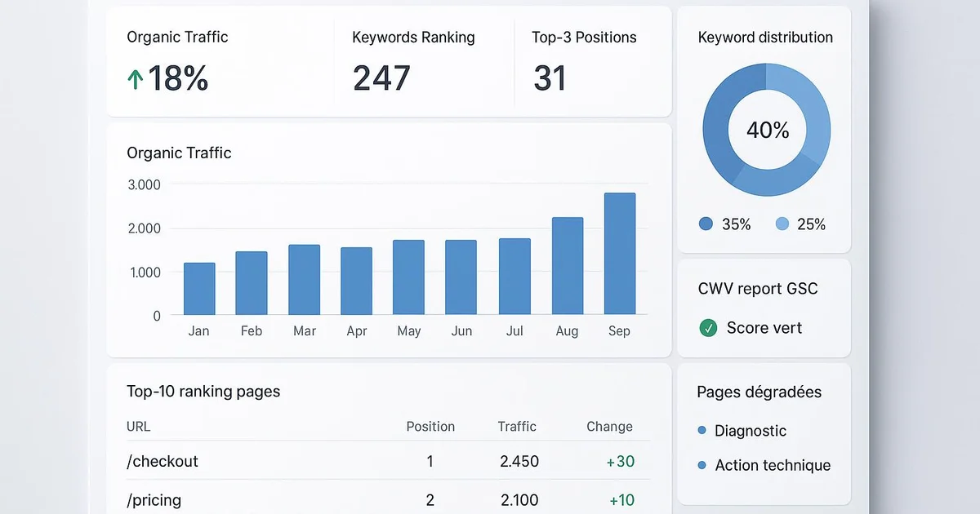Click the Top-10 ranking pages heading
The height and width of the screenshot is (514, 980).
(x=203, y=392)
